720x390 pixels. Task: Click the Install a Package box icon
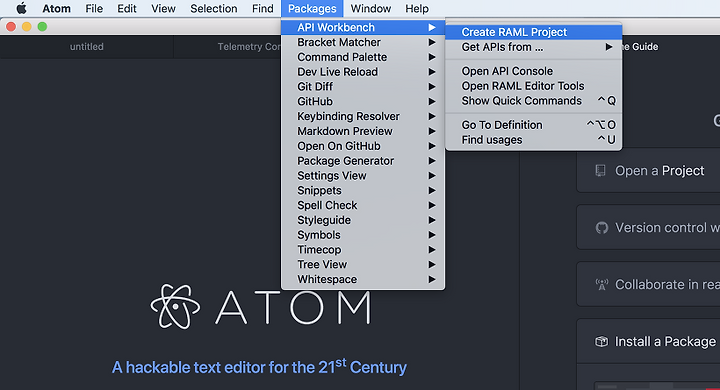point(602,342)
